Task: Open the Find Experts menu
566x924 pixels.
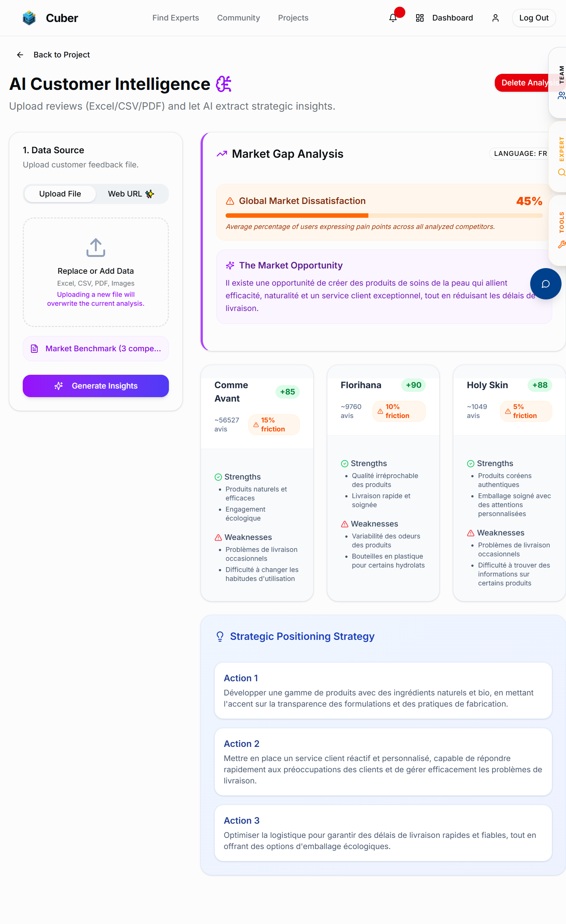Action: (176, 18)
